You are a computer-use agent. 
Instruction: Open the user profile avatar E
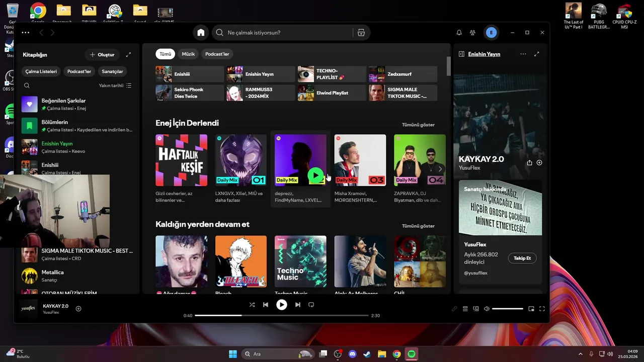click(491, 33)
